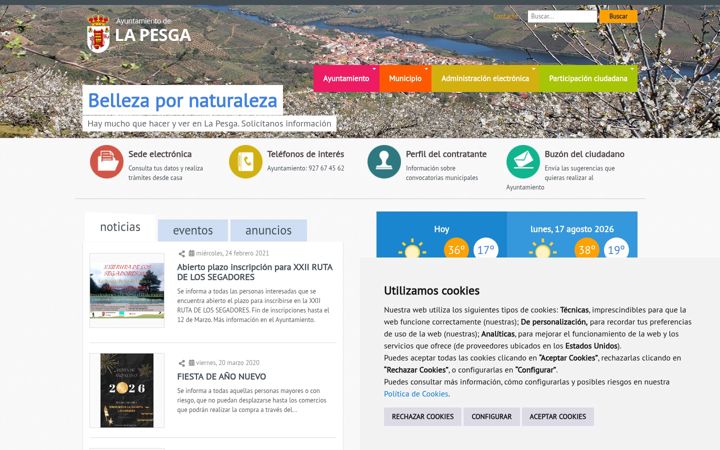Click the 38° maximum temperature badge

[587, 249]
